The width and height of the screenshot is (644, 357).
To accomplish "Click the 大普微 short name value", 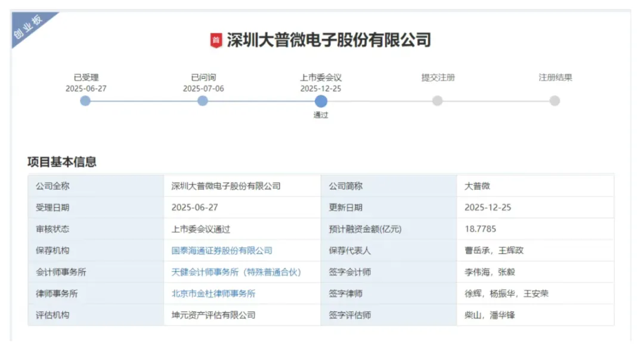I will tap(477, 186).
